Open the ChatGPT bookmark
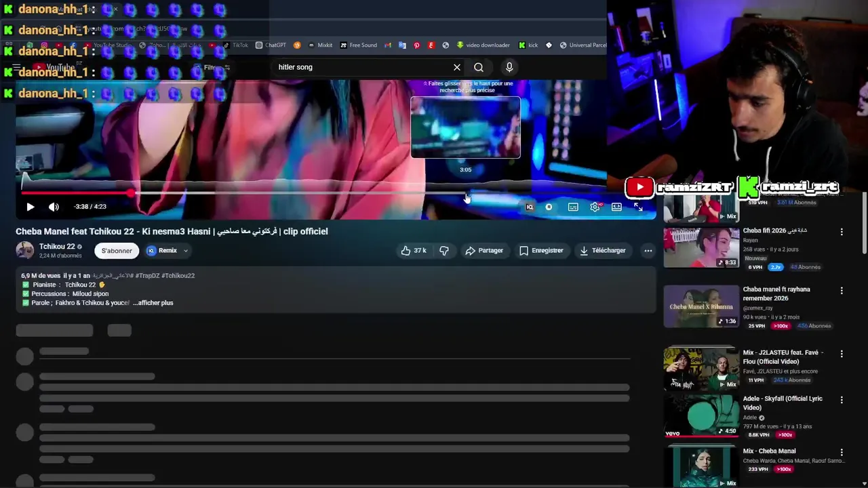This screenshot has width=868, height=488. [x=271, y=45]
